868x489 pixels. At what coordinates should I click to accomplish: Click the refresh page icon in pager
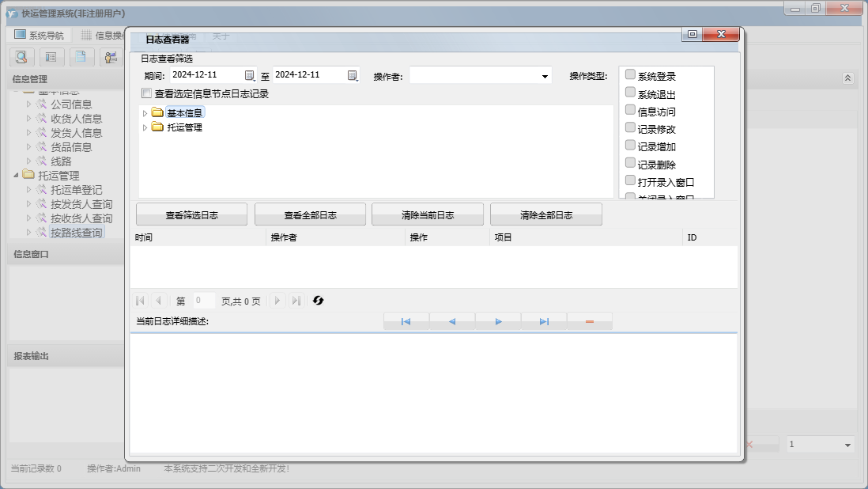point(318,300)
